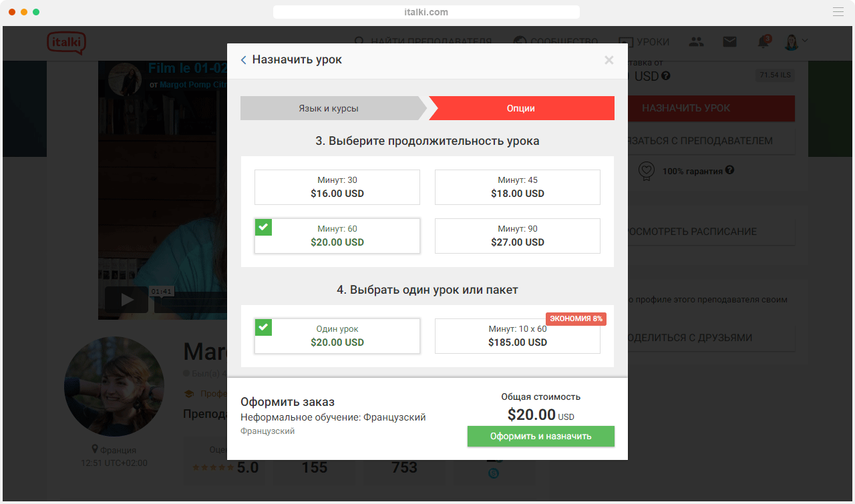
Task: Click the view schedule button in the sidebar
Action: (x=711, y=232)
